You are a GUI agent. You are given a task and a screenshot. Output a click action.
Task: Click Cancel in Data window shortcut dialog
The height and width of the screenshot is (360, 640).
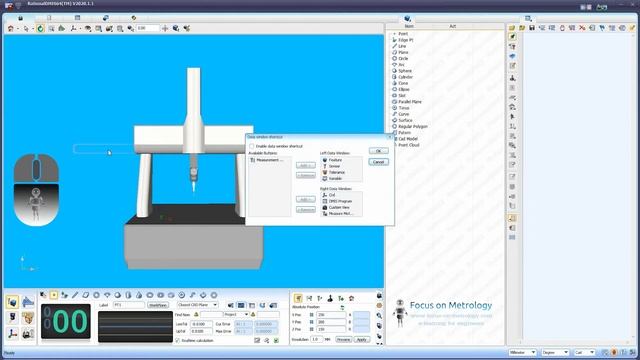[x=378, y=162]
